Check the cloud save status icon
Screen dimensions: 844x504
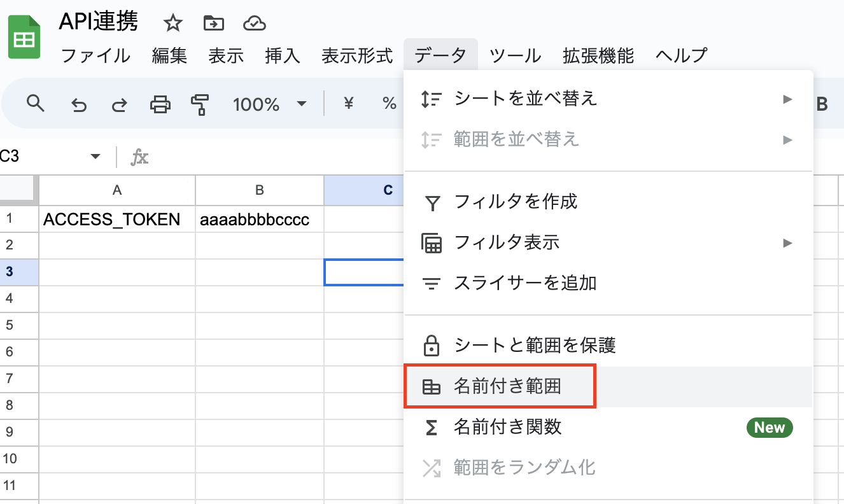254,24
